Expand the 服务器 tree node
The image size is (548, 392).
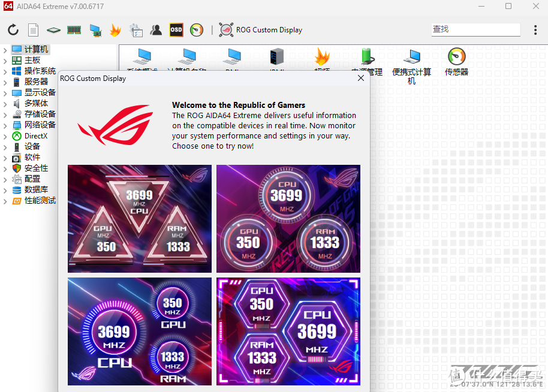[5, 83]
